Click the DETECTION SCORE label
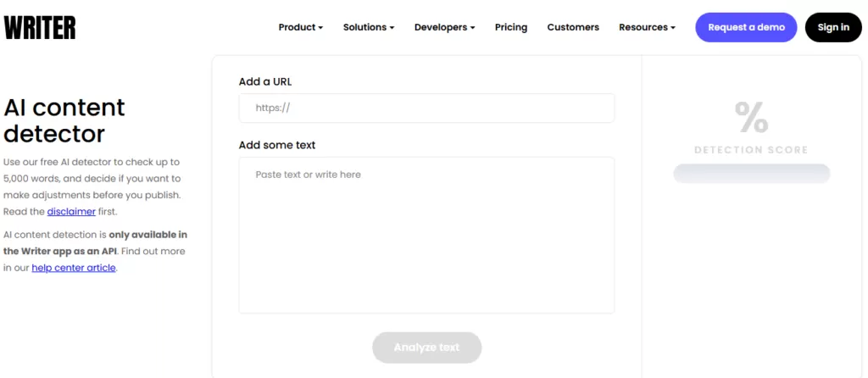 [751, 150]
